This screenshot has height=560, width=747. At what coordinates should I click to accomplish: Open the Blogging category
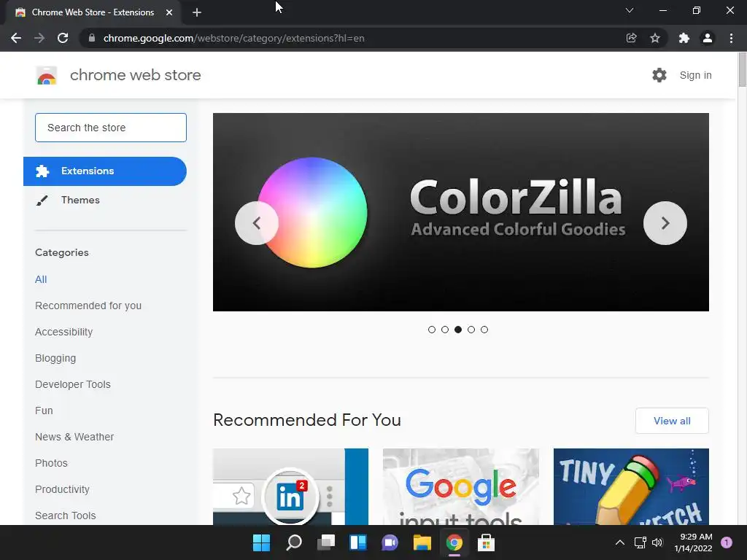pos(55,358)
